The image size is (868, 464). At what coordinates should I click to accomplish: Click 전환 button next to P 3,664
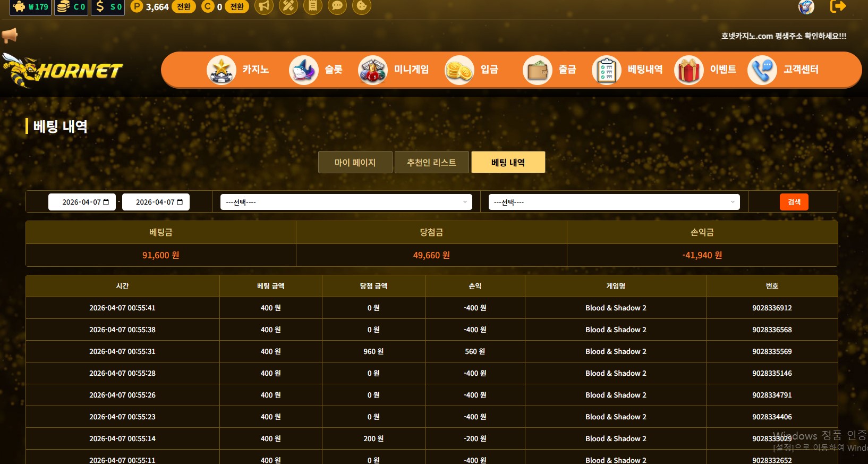tap(184, 7)
